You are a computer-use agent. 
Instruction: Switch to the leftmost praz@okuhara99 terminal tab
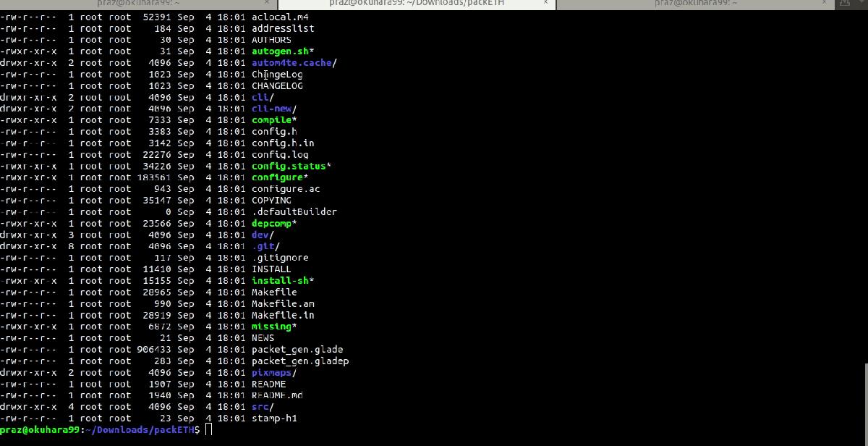(x=139, y=4)
